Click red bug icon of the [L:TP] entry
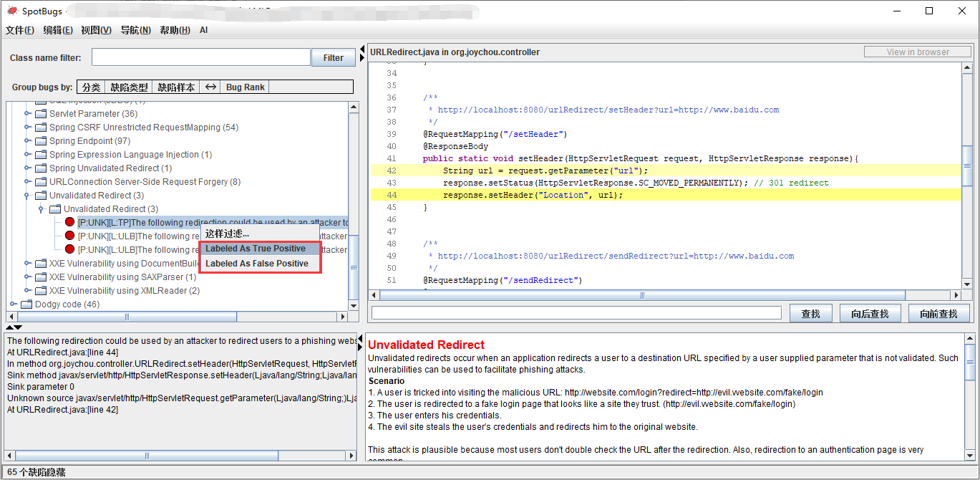This screenshot has height=480, width=980. [x=69, y=222]
